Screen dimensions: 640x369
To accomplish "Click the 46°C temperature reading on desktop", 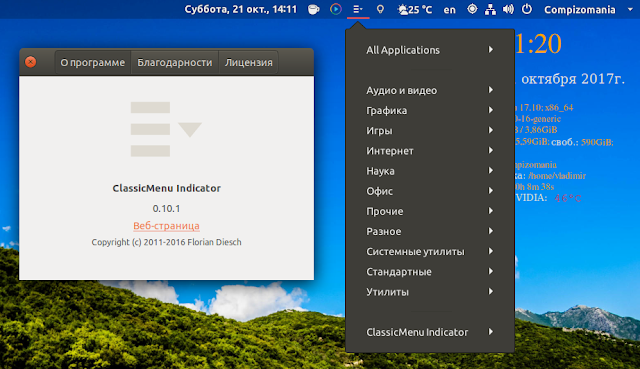I will coord(568,198).
